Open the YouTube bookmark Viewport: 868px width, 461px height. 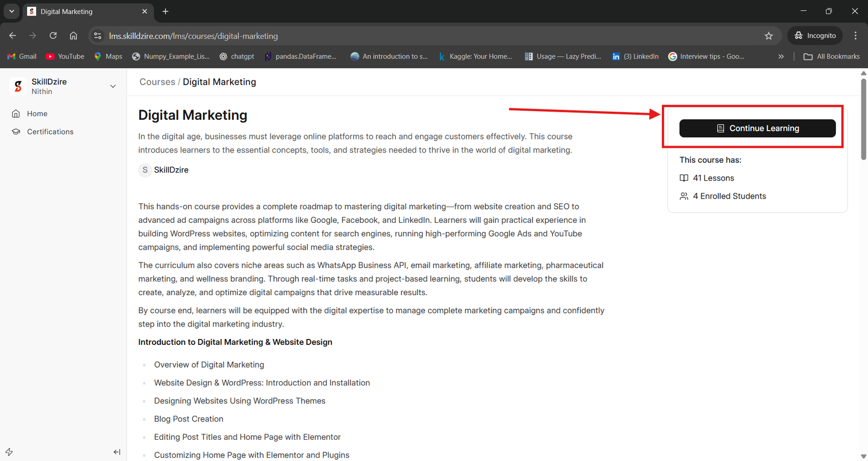point(65,56)
